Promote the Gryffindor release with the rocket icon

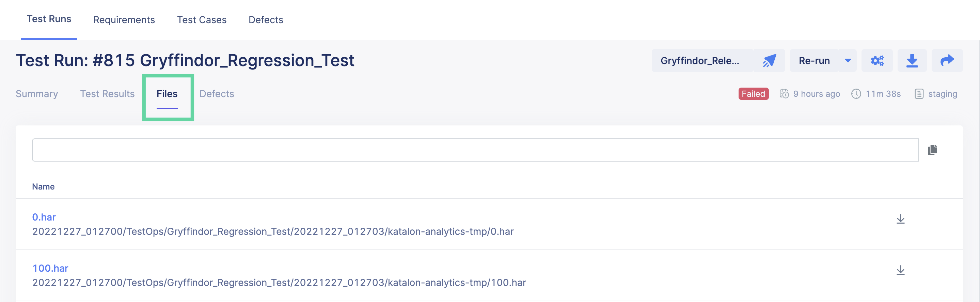pos(769,60)
